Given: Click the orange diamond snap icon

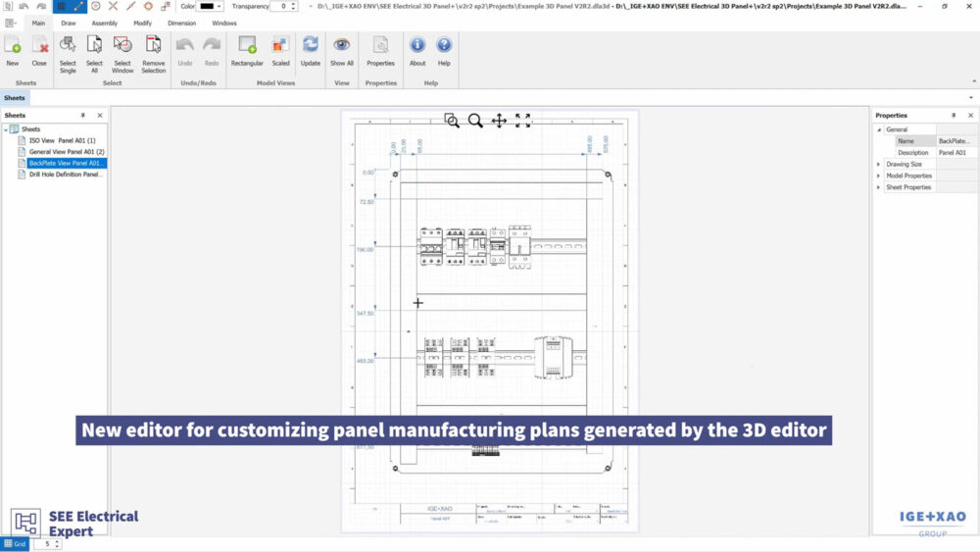Looking at the screenshot, I should coord(148,6).
